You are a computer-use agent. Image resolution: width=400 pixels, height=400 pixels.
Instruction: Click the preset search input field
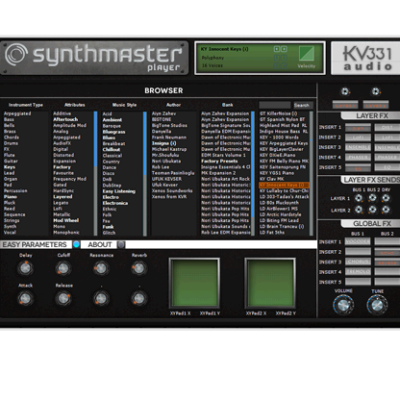(x=275, y=105)
